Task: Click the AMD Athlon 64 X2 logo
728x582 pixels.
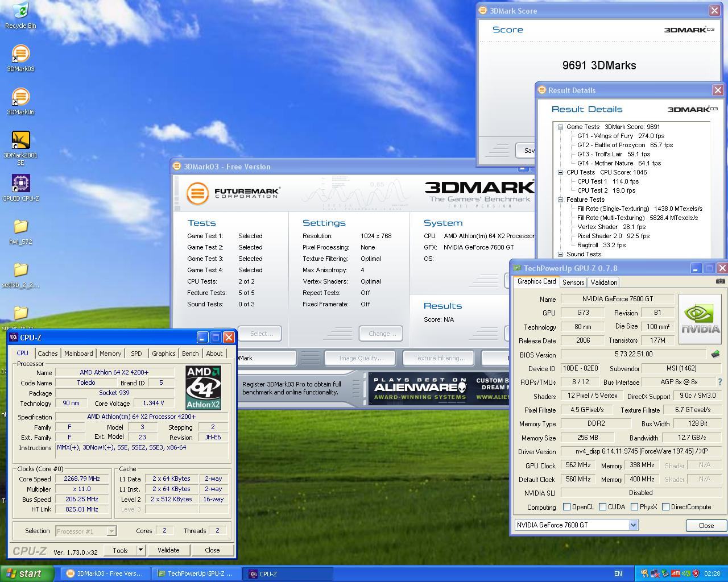Action: pyautogui.click(x=203, y=388)
